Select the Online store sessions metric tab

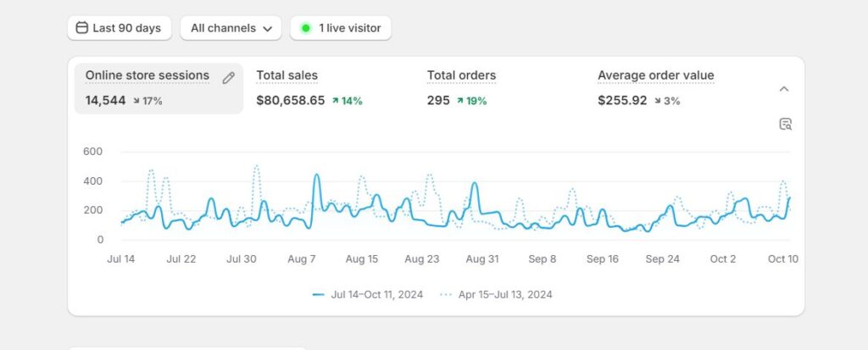click(147, 75)
